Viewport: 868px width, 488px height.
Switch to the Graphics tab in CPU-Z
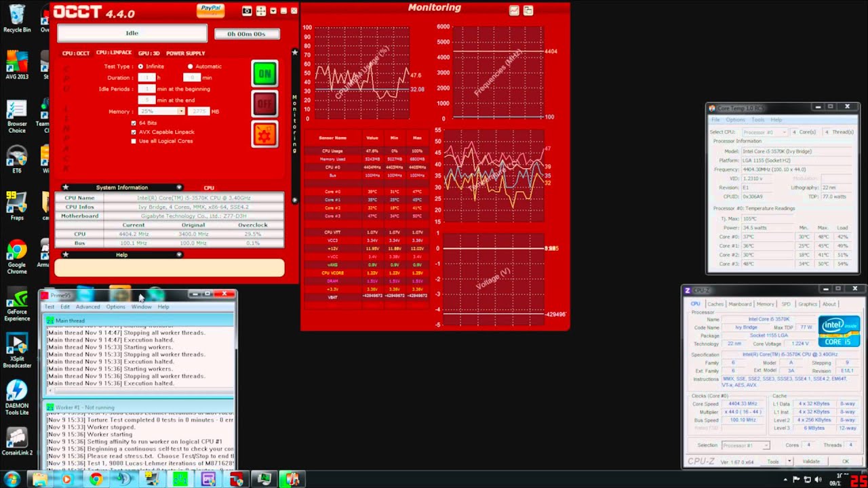pos(807,304)
